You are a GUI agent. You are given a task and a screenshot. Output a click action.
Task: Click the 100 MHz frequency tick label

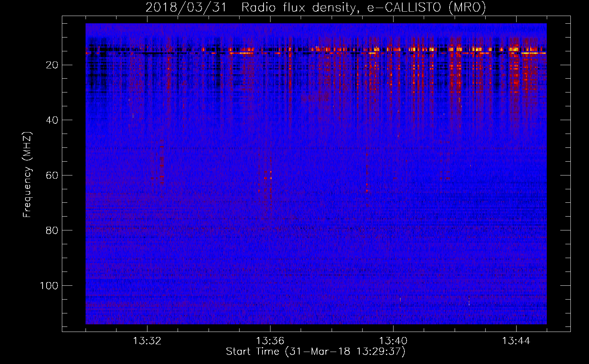click(x=49, y=286)
